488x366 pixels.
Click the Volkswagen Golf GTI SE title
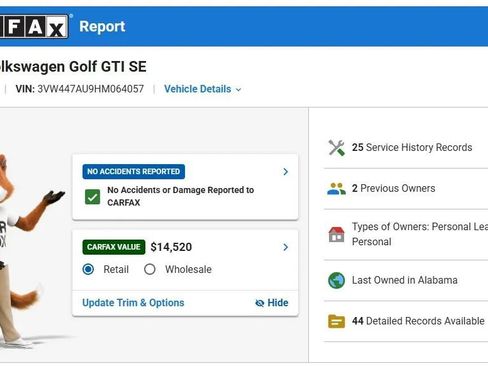coord(73,67)
